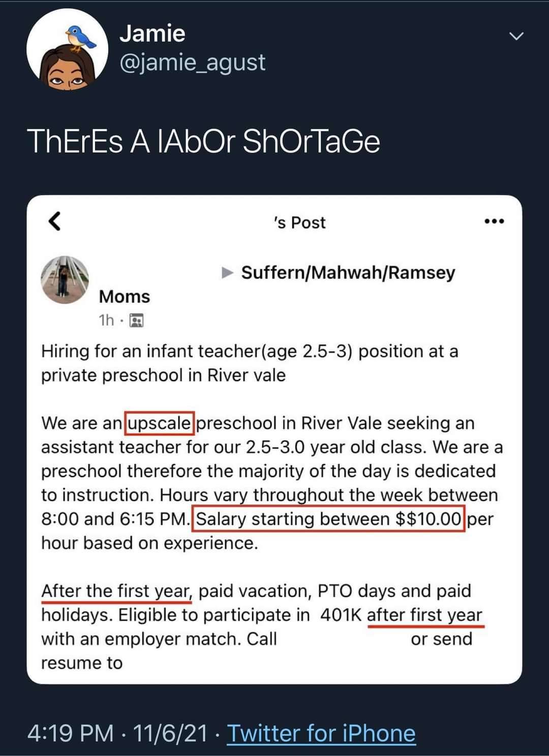This screenshot has width=549, height=756.
Task: Select the display name Jamie
Action: (152, 34)
